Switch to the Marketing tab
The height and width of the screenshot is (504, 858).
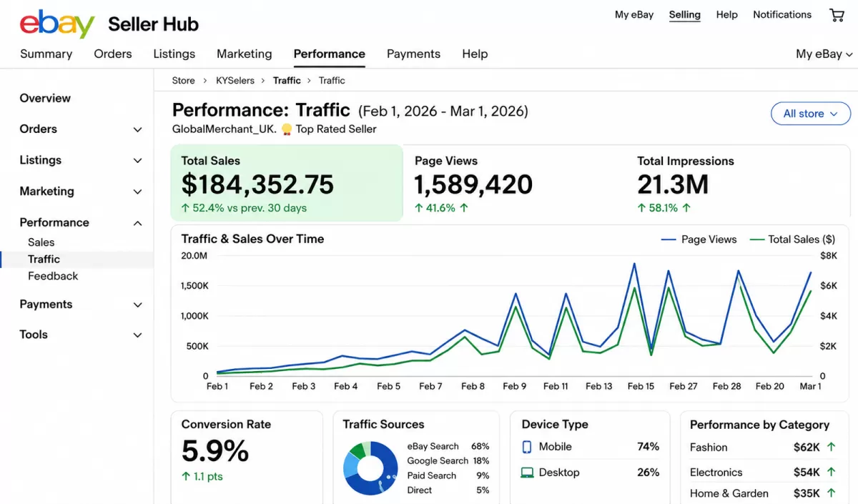point(245,54)
